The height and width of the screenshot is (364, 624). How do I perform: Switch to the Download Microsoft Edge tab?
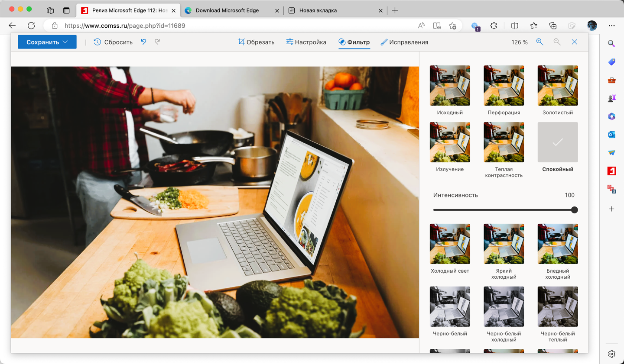pos(232,10)
